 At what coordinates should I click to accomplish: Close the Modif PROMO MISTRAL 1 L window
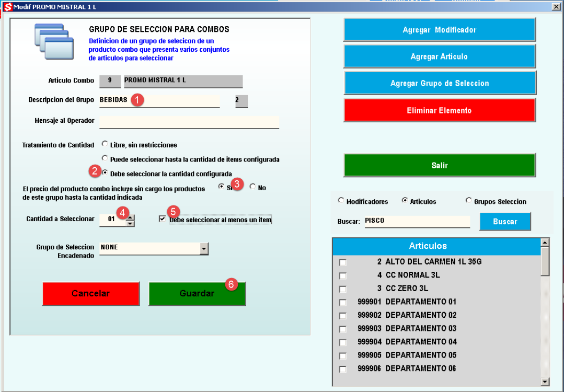[556, 6]
